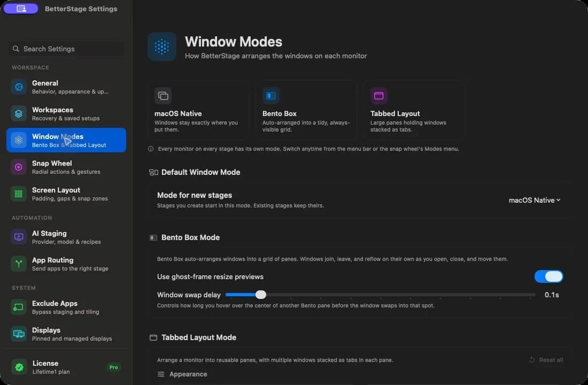Choose the Tabbed Layout mode card
This screenshot has width=588, height=385.
414,110
